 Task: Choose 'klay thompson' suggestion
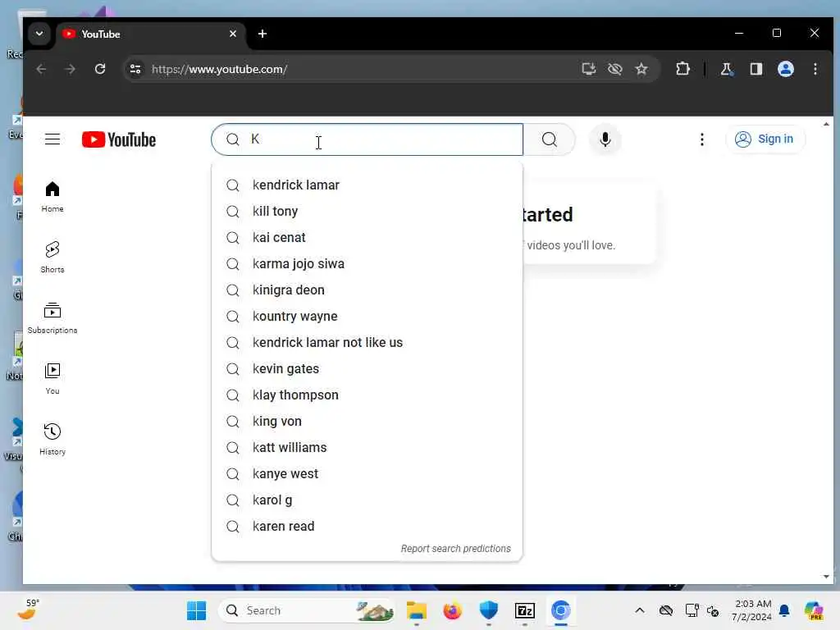coord(367,395)
